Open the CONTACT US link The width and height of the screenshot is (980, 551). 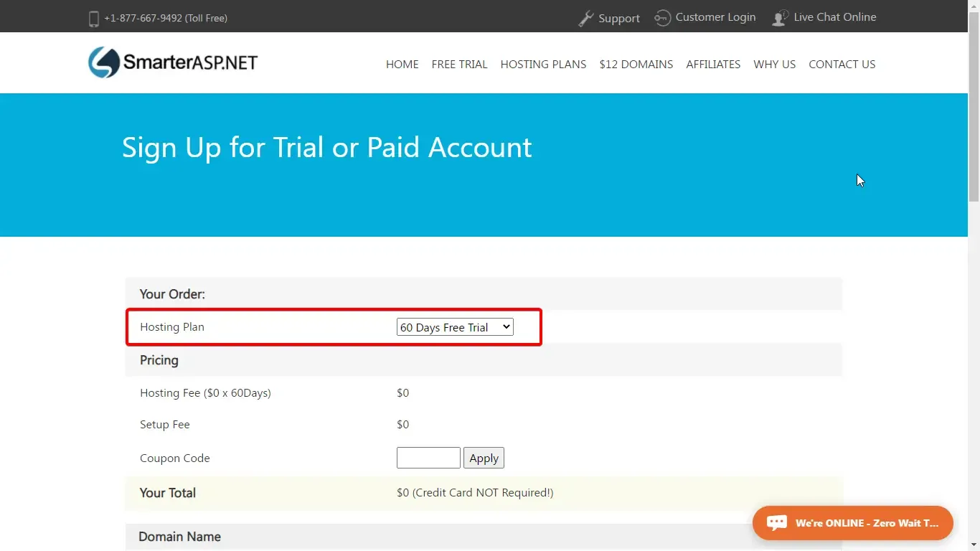(x=842, y=64)
